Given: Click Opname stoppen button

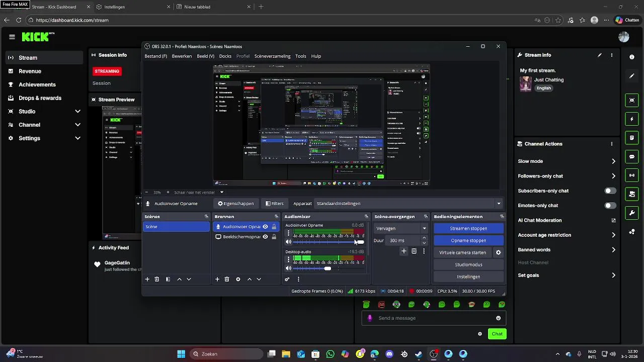Looking at the screenshot, I should coord(468,240).
